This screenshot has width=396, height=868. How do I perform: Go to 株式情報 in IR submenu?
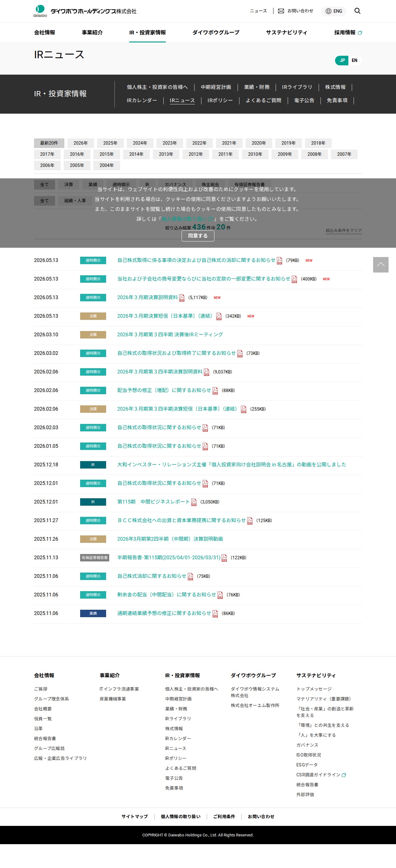click(x=335, y=87)
